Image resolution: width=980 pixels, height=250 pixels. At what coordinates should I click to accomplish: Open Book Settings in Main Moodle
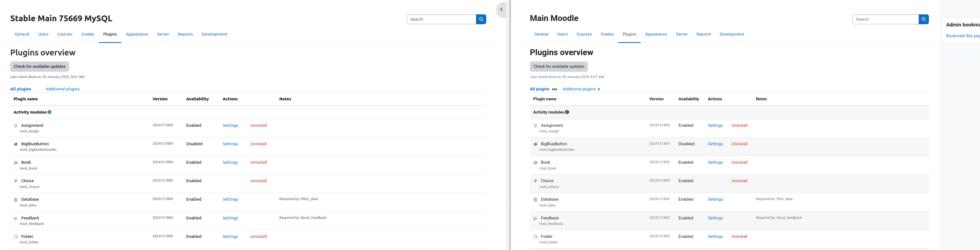click(x=715, y=162)
